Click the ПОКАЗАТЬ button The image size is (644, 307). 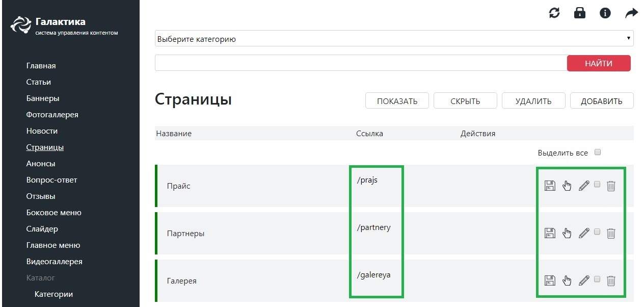click(x=397, y=101)
